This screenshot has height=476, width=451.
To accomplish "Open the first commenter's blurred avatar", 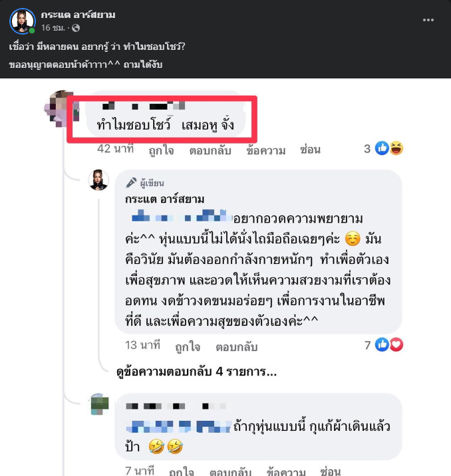I will (60, 106).
